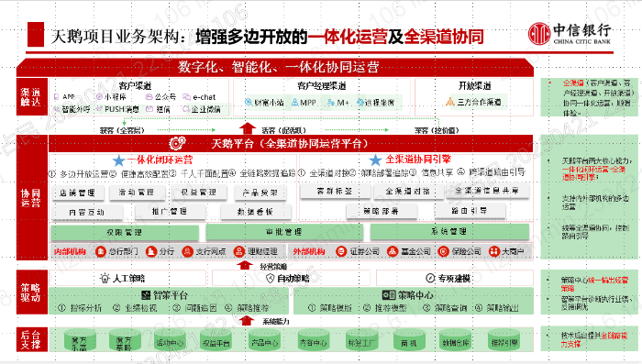The width and height of the screenshot is (642, 364).
Task: Select the 全渠道信息共享 box
Action: pos(487,191)
